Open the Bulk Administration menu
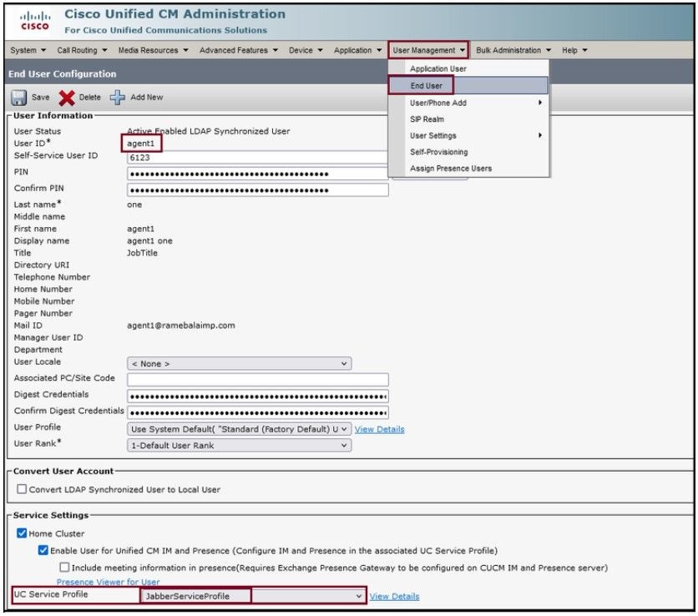The image size is (698, 616). click(513, 50)
